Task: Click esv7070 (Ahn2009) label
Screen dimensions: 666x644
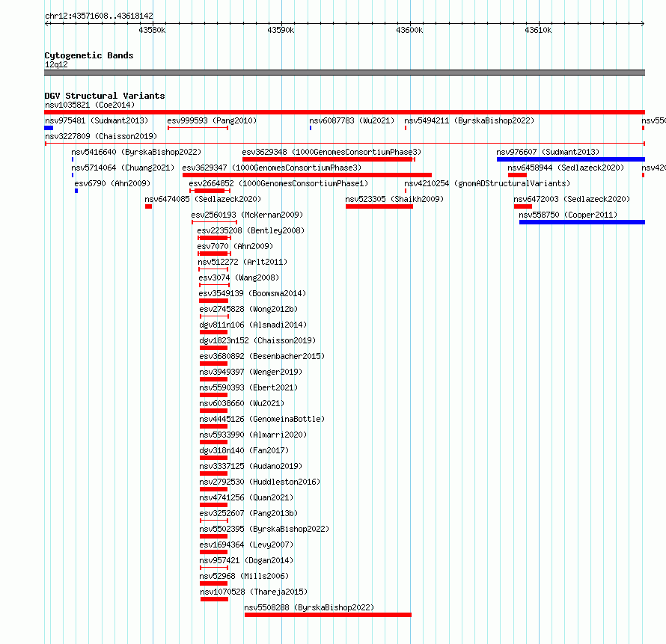Action: coord(235,246)
